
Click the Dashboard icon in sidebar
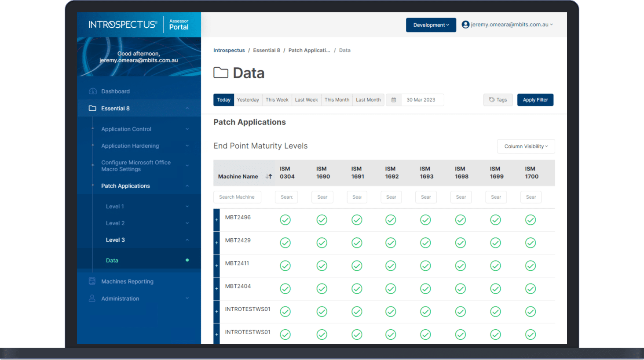coord(92,91)
